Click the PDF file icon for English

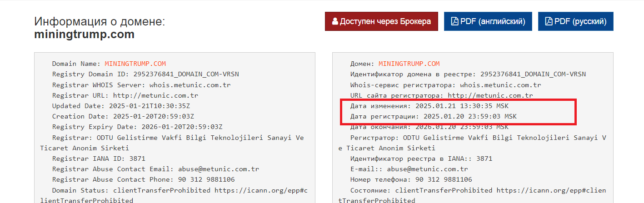point(454,21)
